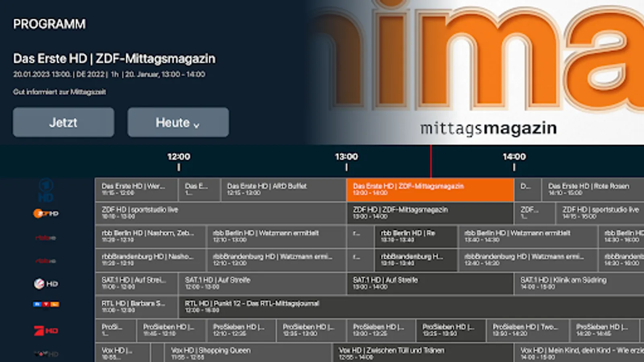644x362 pixels.
Task: Select SAT.1 HD | Auf Strei... at 11:00
Action: tap(136, 284)
